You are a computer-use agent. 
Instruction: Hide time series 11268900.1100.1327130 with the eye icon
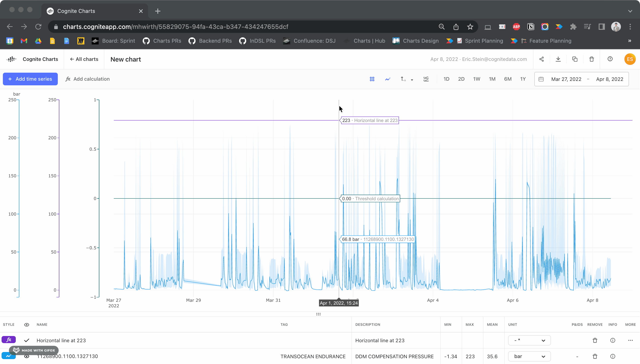click(x=26, y=356)
